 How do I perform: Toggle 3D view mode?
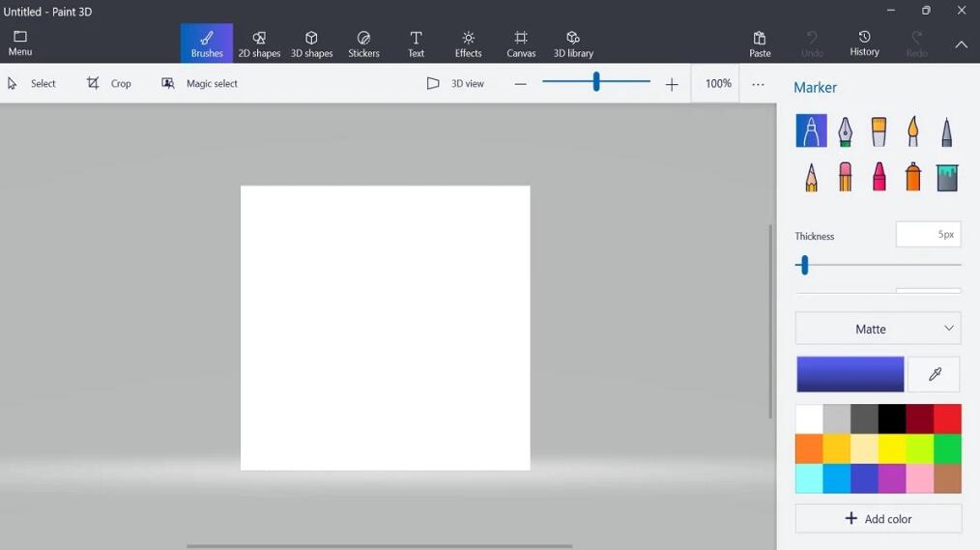click(455, 84)
